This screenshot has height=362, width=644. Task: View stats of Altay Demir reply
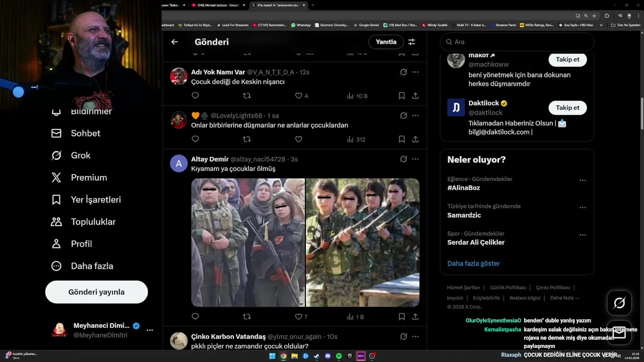(x=355, y=317)
